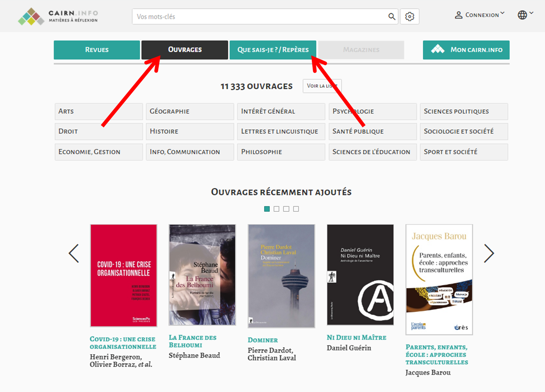Open the Lettres et linguistique category

click(x=281, y=132)
